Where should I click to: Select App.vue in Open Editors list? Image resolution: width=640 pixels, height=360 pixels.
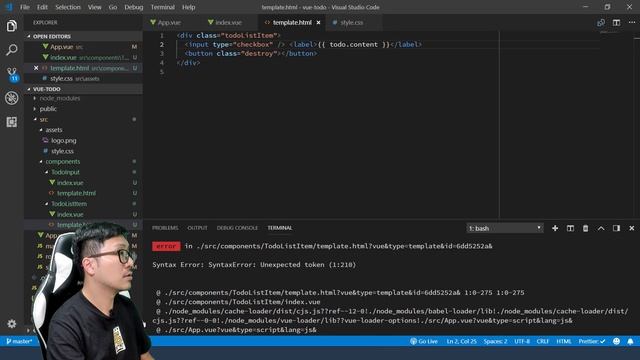pos(61,47)
